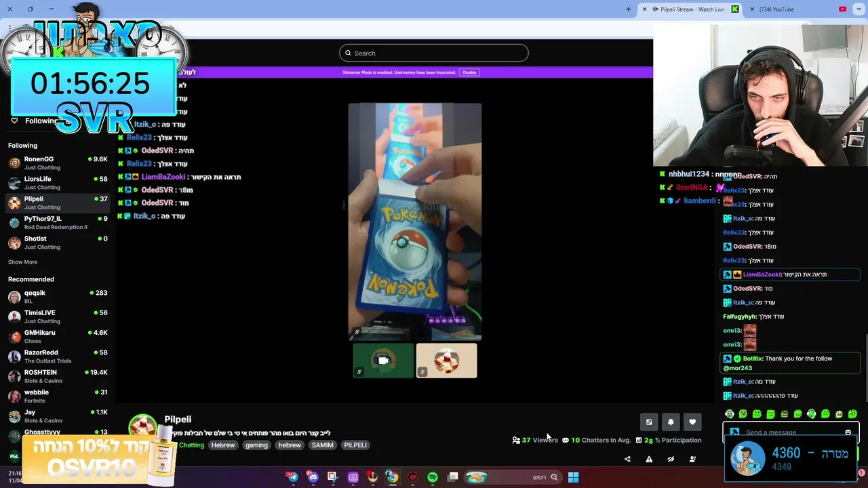The height and width of the screenshot is (488, 868).
Task: Open GMHikaru recommended channel
Action: pyautogui.click(x=58, y=336)
